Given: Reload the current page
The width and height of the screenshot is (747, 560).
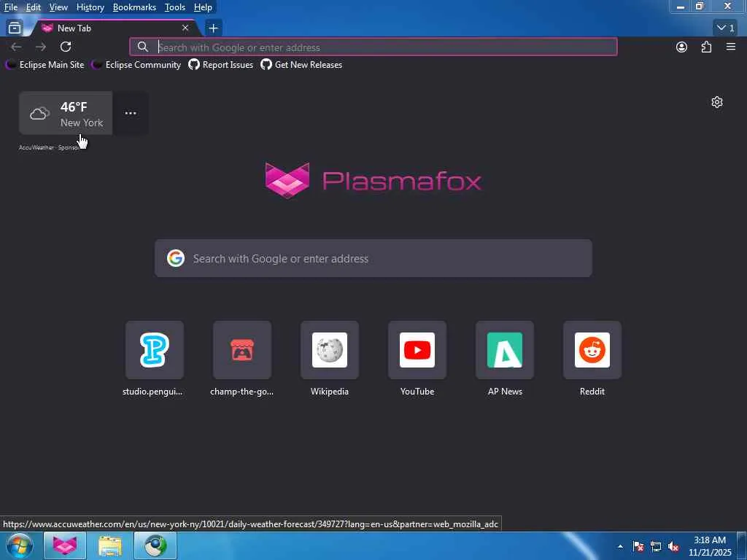Looking at the screenshot, I should pyautogui.click(x=66, y=47).
